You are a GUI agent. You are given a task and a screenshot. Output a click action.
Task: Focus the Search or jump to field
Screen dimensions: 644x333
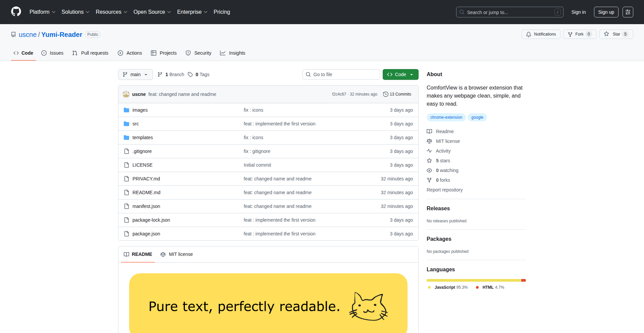(509, 12)
